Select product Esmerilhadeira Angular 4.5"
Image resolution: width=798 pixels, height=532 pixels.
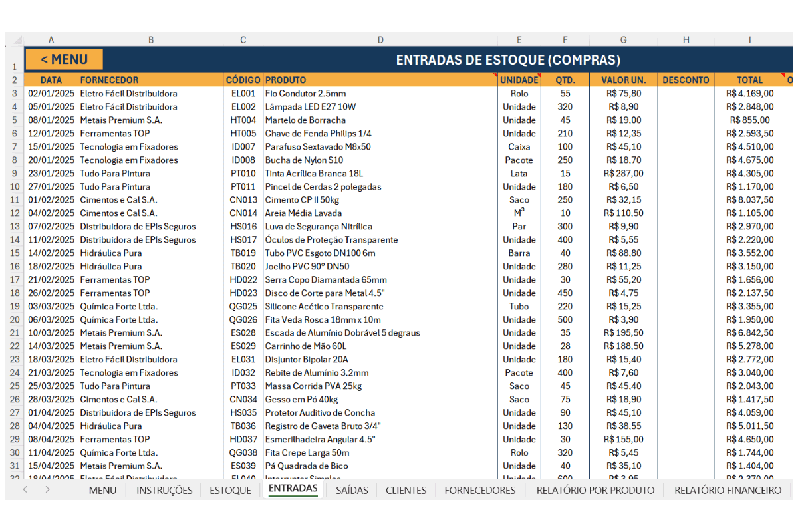380,440
